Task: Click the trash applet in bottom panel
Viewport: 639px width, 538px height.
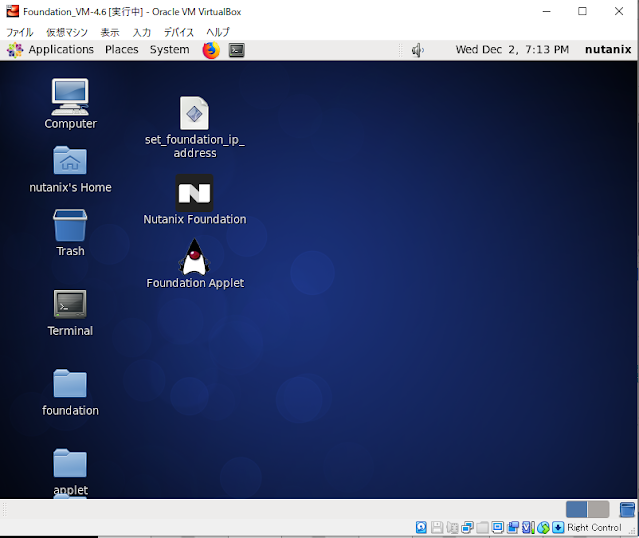Action: click(x=627, y=510)
